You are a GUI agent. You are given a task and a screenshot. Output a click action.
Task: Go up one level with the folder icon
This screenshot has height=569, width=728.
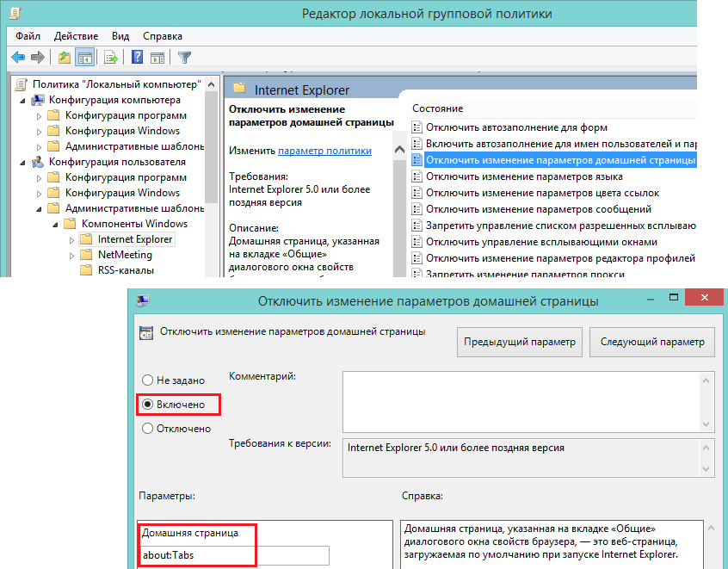point(64,58)
